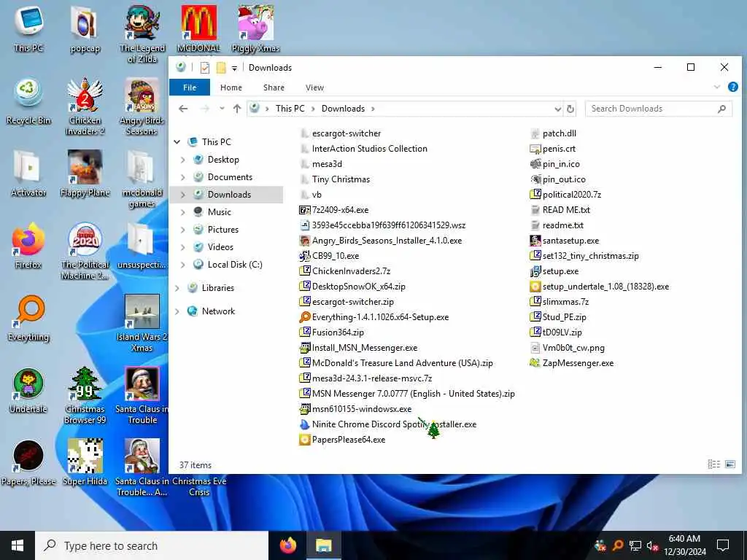Select the Papers, Please desktop shortcut
The image size is (747, 560).
click(x=28, y=463)
